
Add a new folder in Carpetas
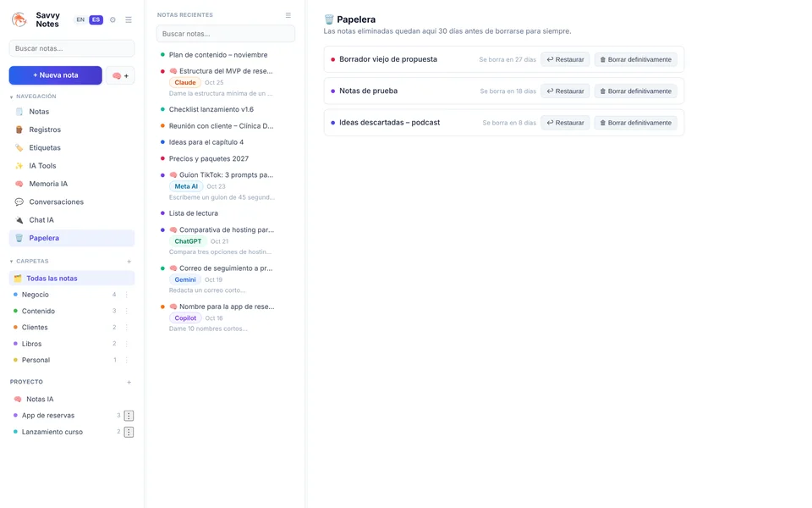pyautogui.click(x=129, y=262)
